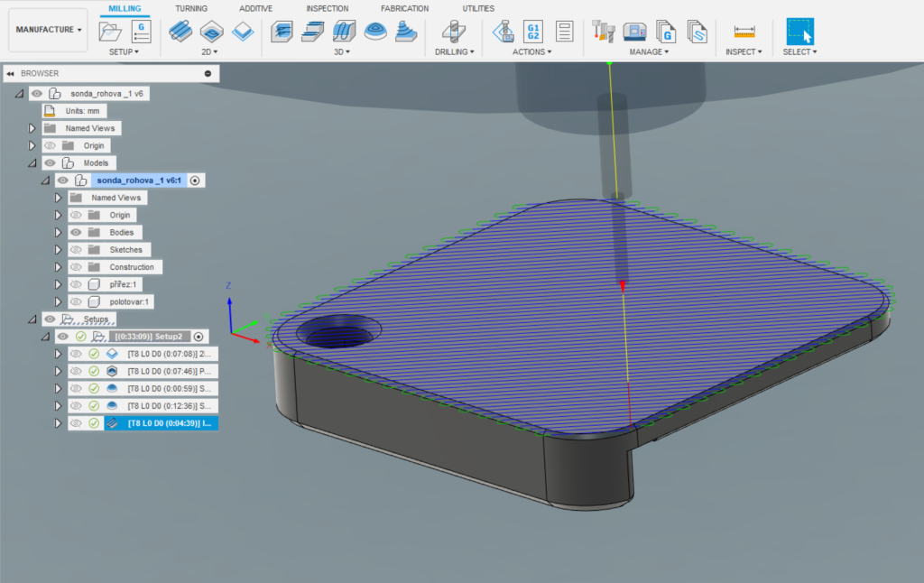Image resolution: width=924 pixels, height=583 pixels.
Task: Select the 2D Adaptive Clearing tool icon
Action: coord(181,31)
